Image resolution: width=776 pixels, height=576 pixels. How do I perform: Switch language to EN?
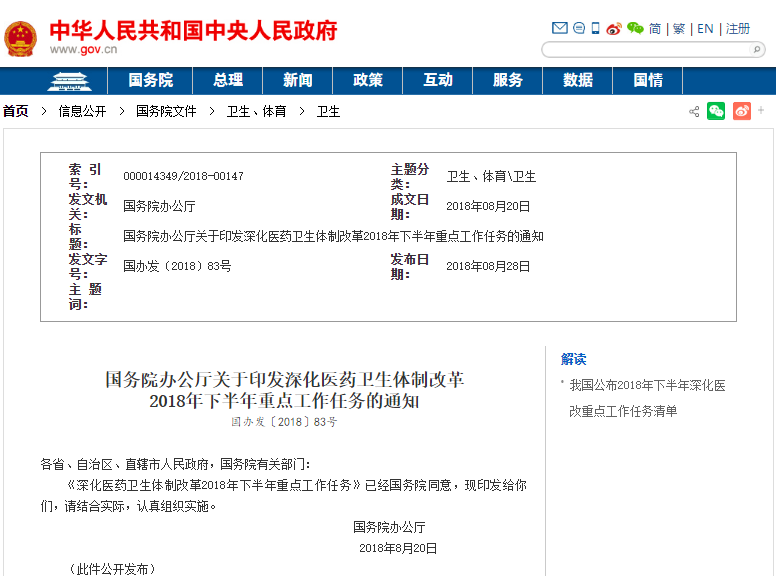[705, 28]
